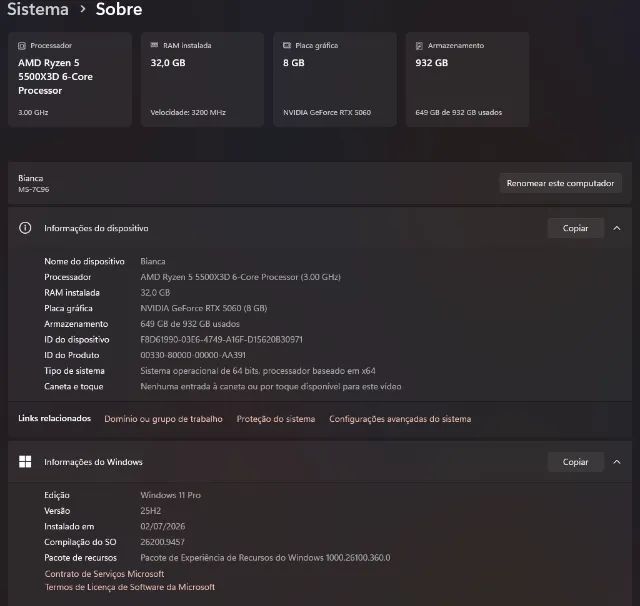This screenshot has height=606, width=640.
Task: Click the Versão value 25H2
Action: (x=151, y=511)
